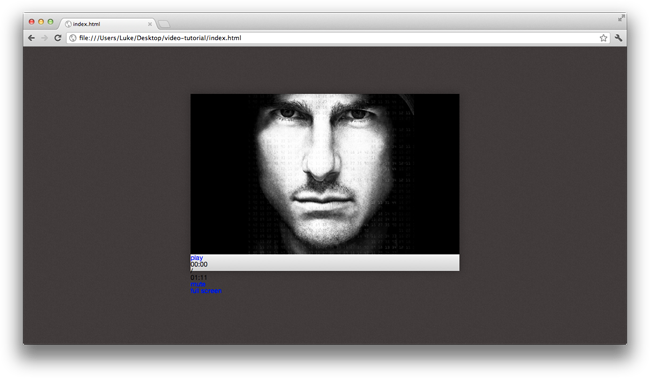Image resolution: width=650 pixels, height=378 pixels.
Task: Click the blue full screen link
Action: click(x=206, y=291)
